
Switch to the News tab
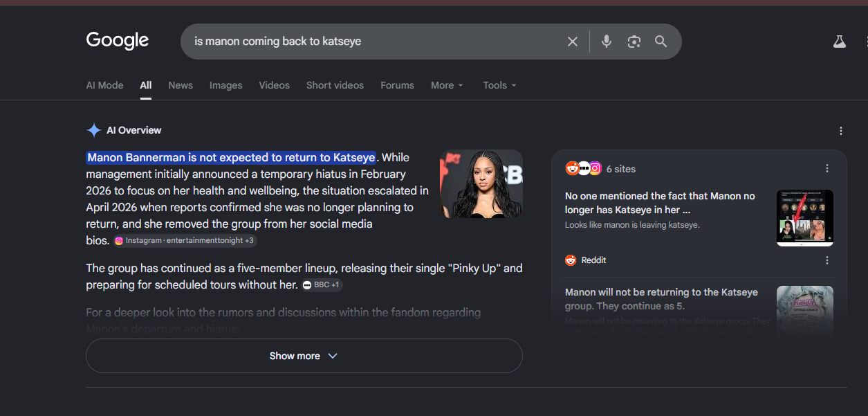[181, 85]
